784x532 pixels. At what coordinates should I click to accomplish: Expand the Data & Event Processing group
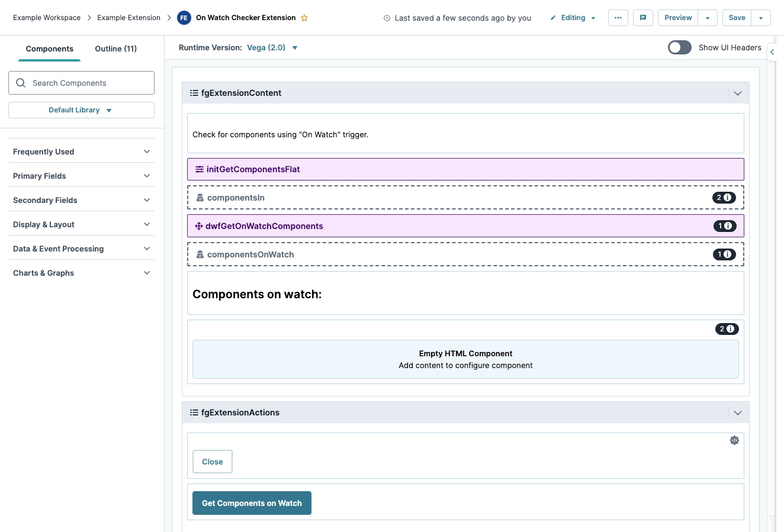tap(81, 249)
